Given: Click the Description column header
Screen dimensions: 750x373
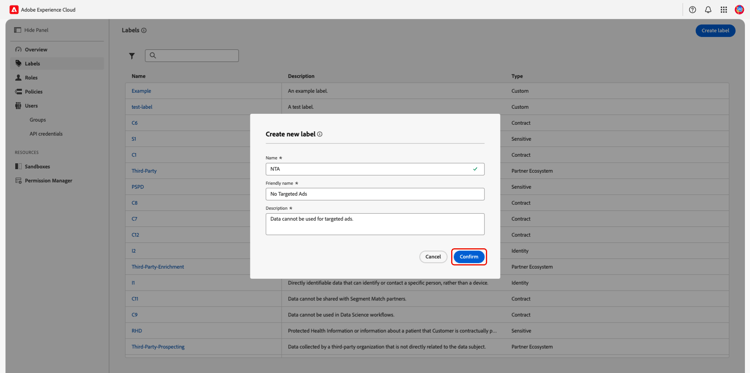Looking at the screenshot, I should [301, 76].
